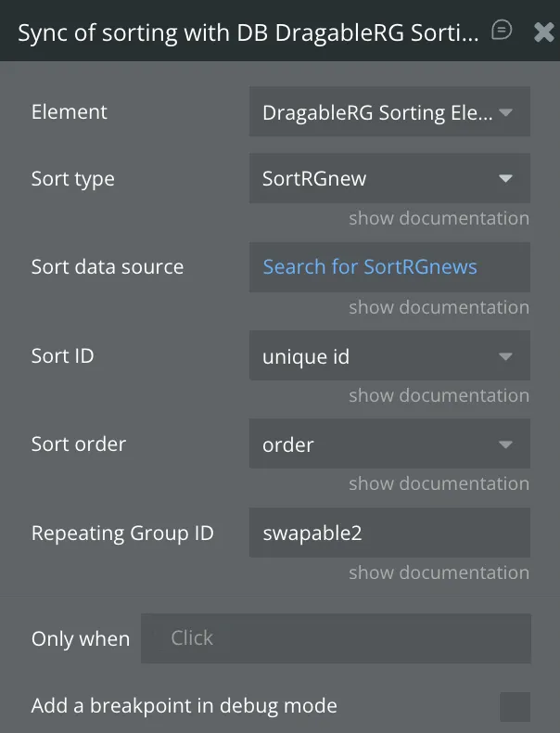Click the Repeating Group ID label
The height and width of the screenshot is (733, 560).
point(122,534)
